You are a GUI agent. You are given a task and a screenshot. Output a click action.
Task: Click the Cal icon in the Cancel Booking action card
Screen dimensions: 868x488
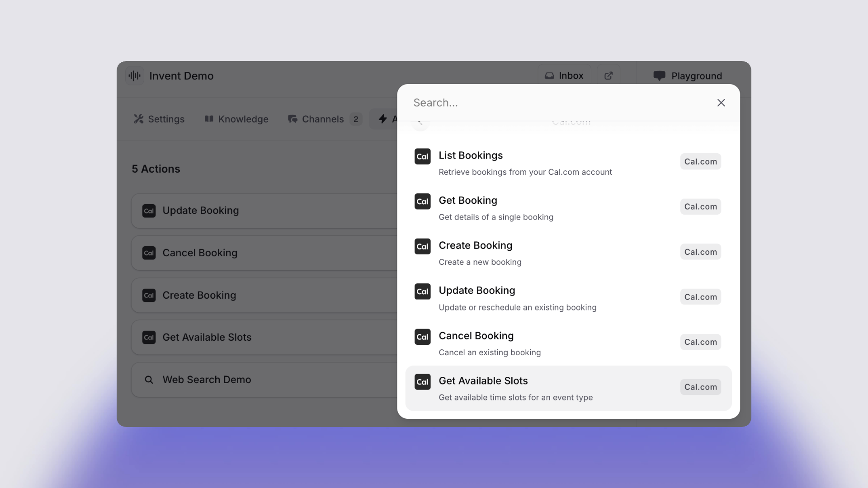(x=149, y=253)
